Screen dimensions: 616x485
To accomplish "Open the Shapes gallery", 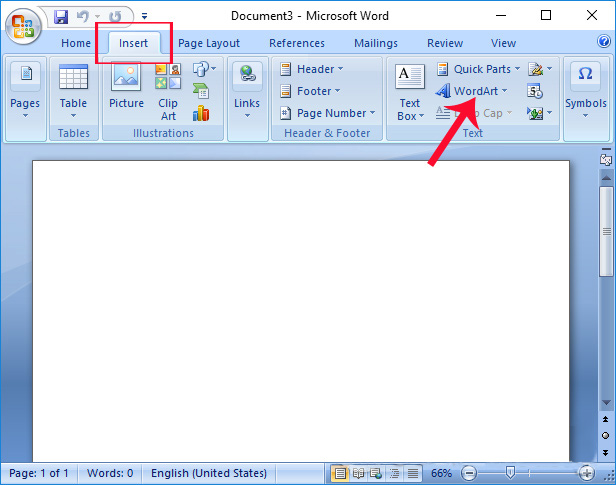I will (x=204, y=69).
